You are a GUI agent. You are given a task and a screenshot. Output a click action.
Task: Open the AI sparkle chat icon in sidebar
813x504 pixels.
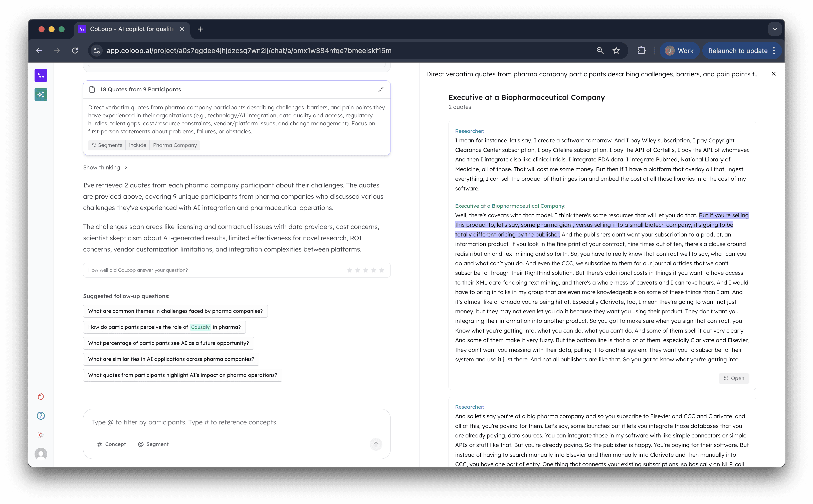click(x=41, y=95)
